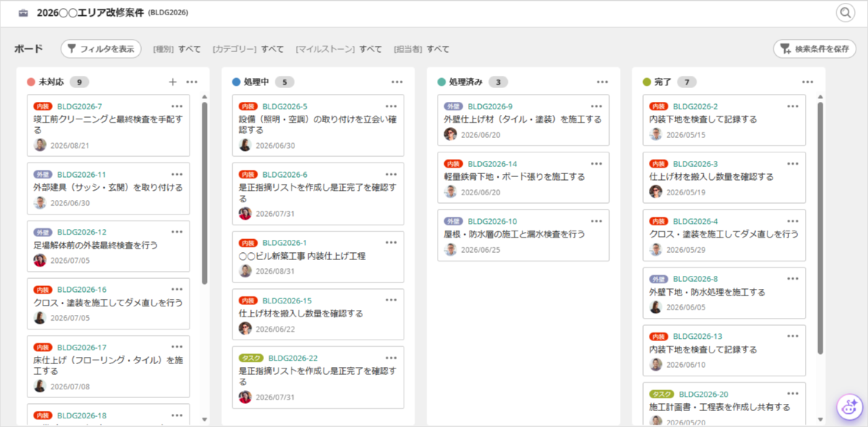This screenshot has width=868, height=427.
Task: Open more options on card BLDG2026-3
Action: 793,163
